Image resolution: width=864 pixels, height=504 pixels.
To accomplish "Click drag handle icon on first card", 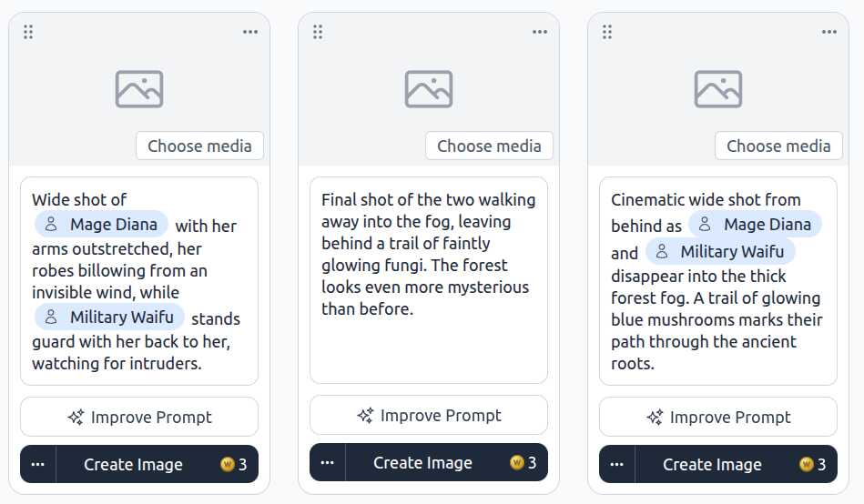I will tap(28, 32).
